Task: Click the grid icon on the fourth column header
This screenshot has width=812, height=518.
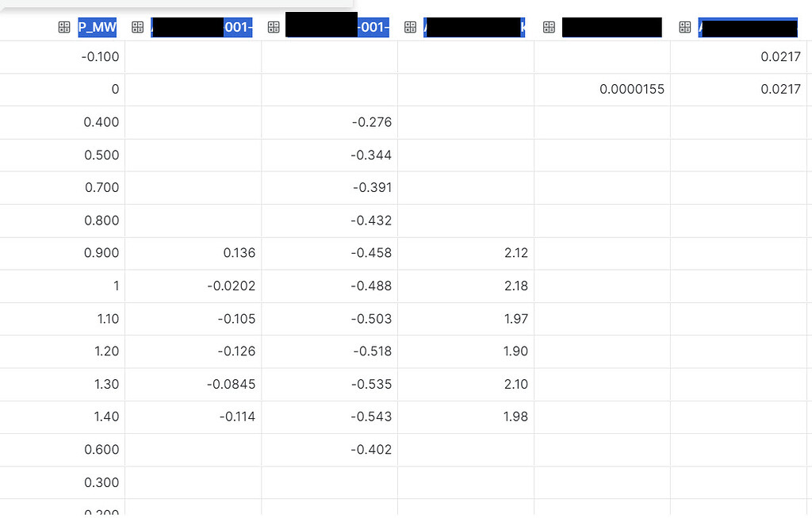Action: 410,26
